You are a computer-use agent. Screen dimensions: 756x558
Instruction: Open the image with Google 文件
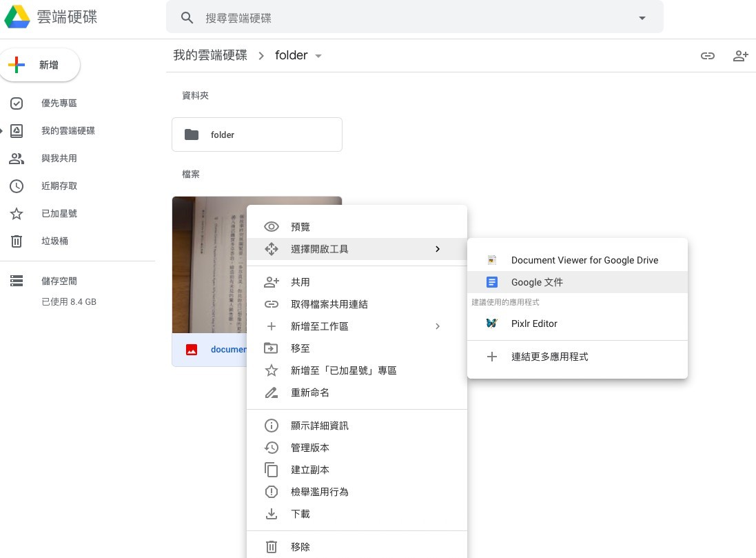[x=537, y=282]
